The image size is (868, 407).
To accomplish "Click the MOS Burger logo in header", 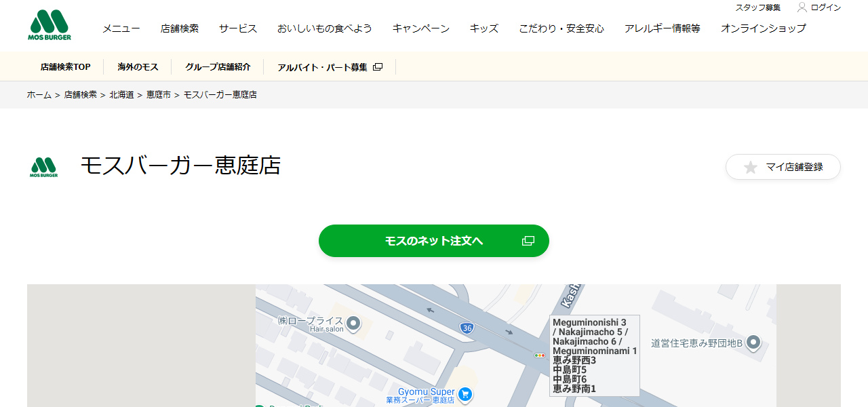I will [x=50, y=25].
